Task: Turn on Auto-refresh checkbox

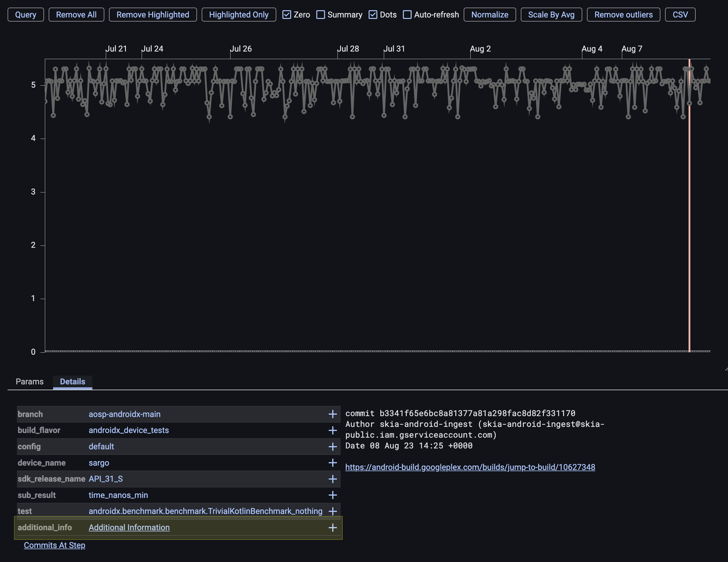Action: pyautogui.click(x=407, y=15)
